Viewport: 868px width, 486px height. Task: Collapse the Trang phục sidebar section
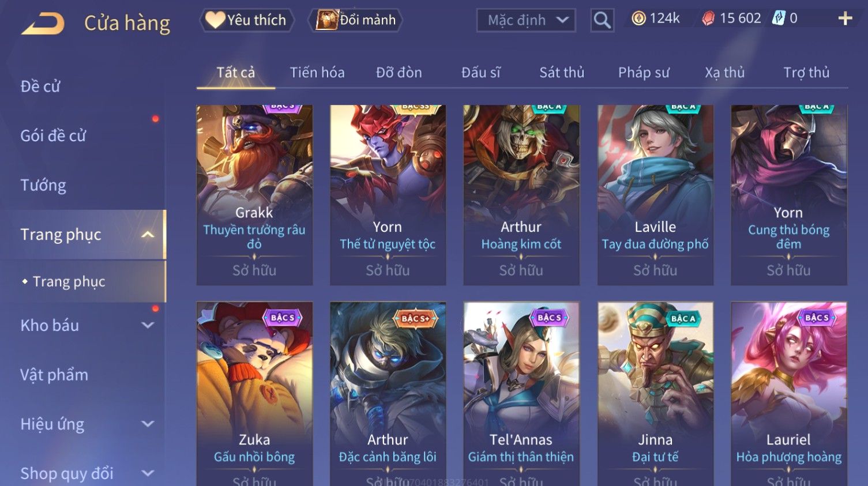coord(148,235)
